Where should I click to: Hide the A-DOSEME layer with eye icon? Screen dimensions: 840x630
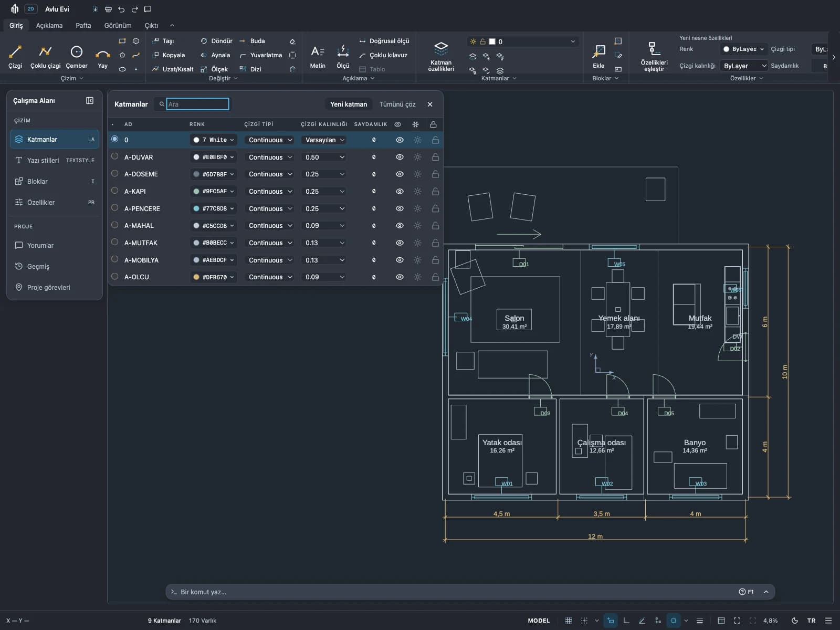(x=400, y=174)
